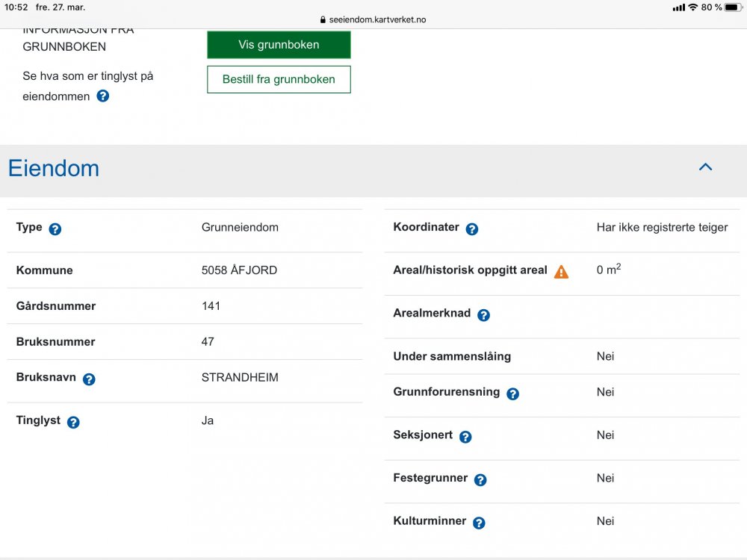
Task: Click the 'Festegrunner' label
Action: coord(431,478)
